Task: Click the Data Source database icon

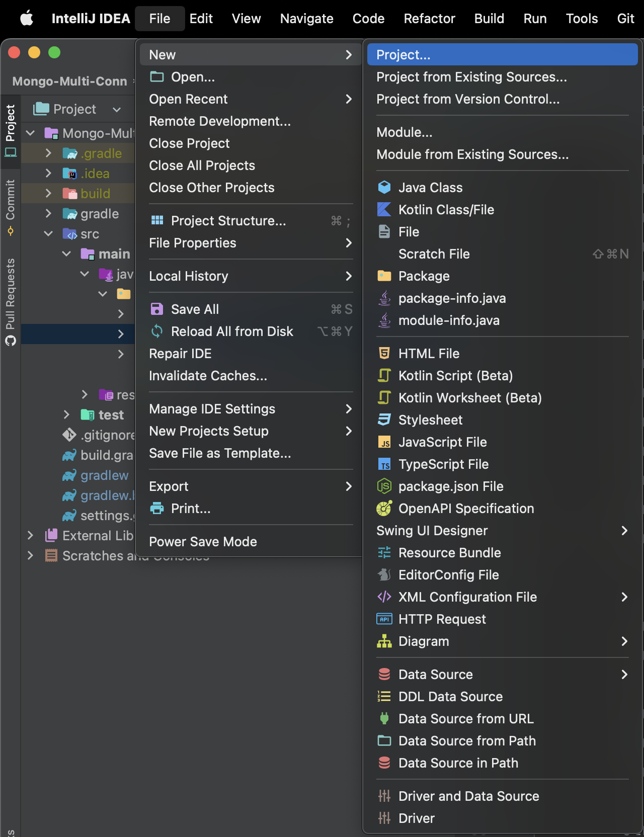Action: pos(384,675)
